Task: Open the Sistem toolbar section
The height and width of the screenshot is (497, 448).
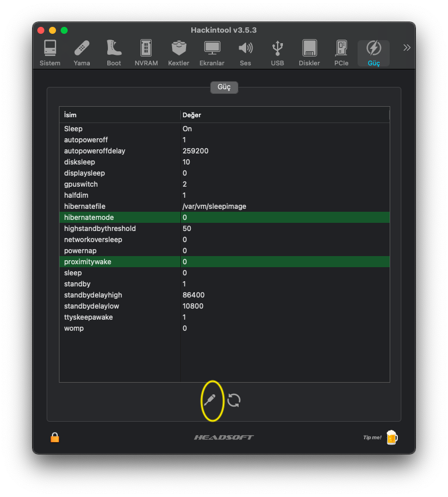Action: click(x=50, y=53)
